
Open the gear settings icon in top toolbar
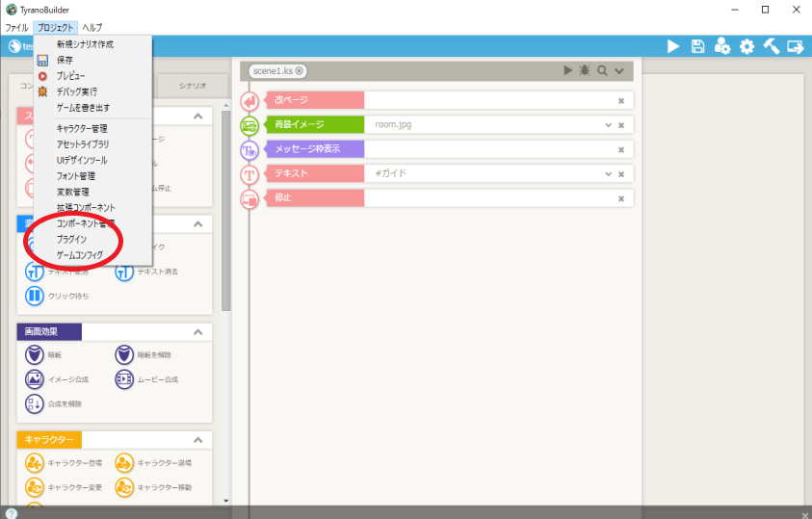tap(747, 47)
